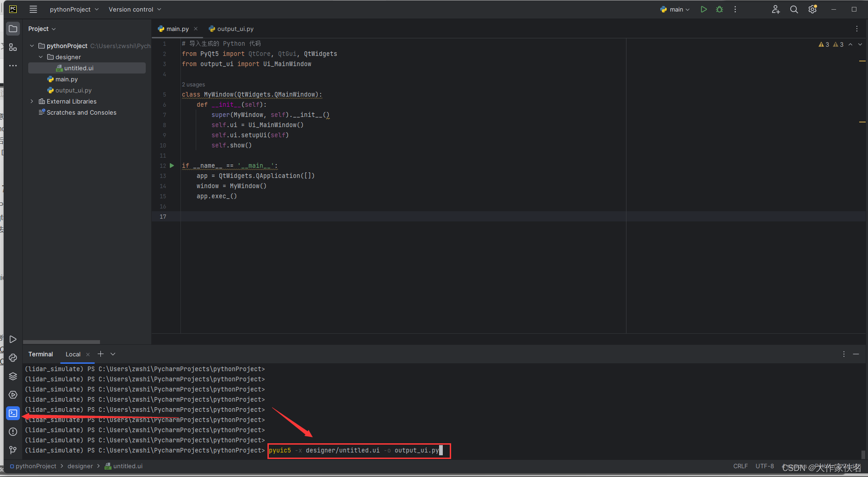This screenshot has width=868, height=477.
Task: Open editor tabs options menu
Action: (857, 29)
